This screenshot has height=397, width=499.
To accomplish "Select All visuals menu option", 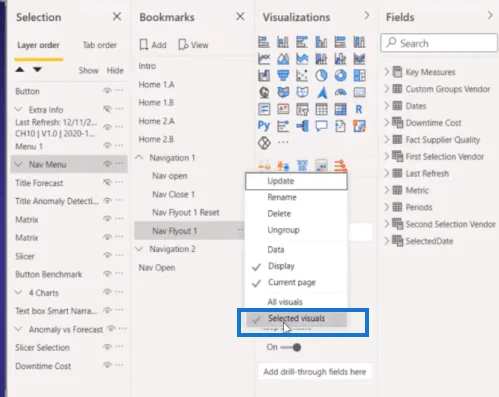I will (x=296, y=302).
